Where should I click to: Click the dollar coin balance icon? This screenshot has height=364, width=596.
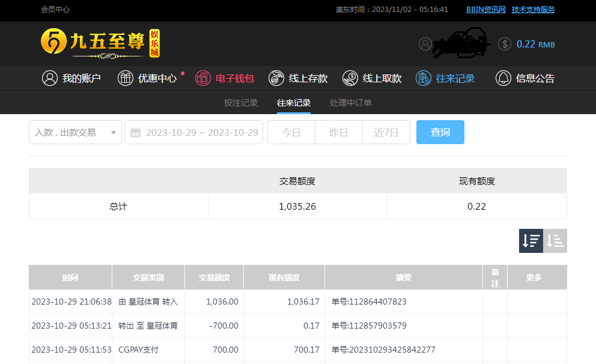click(505, 44)
